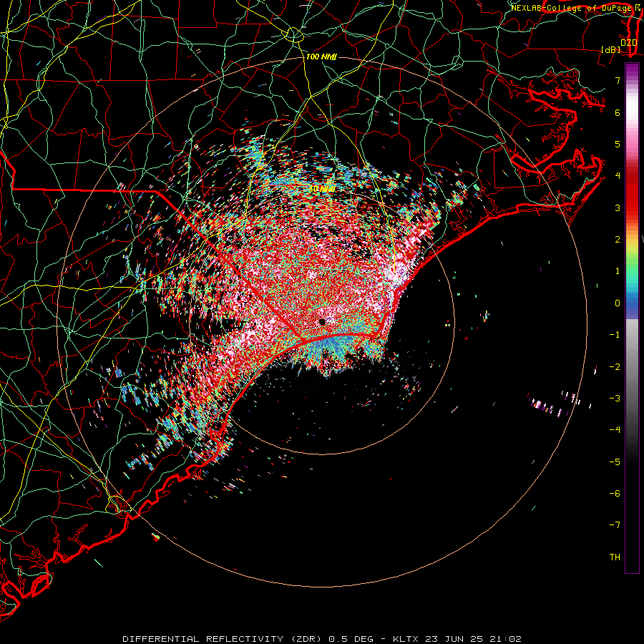Click the "-1" value on the color scale
The width and height of the screenshot is (644, 644).
(615, 335)
